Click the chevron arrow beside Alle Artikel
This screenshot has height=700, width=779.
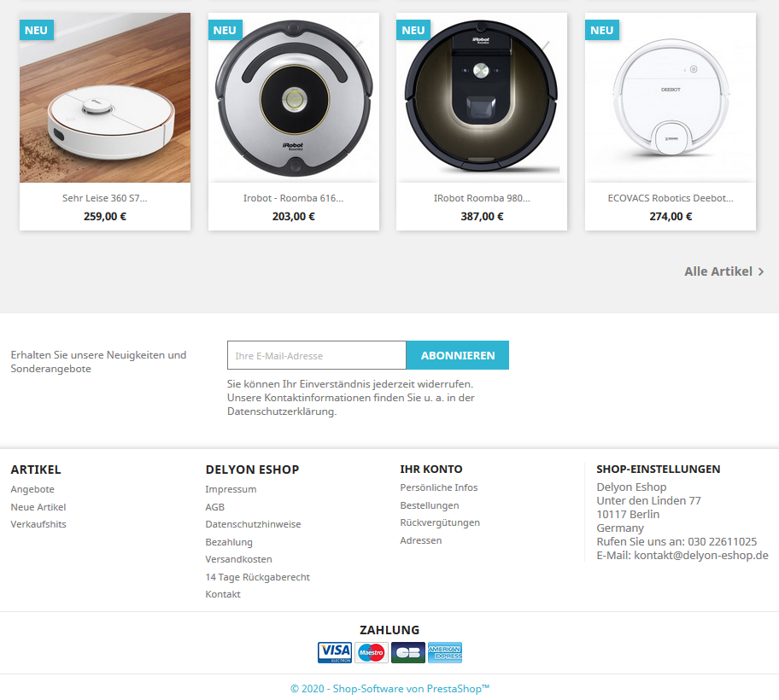click(x=760, y=271)
